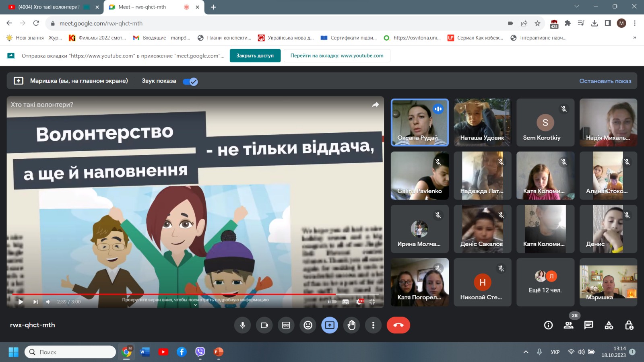Open the 'Українська мова' bookmark

tap(286, 38)
